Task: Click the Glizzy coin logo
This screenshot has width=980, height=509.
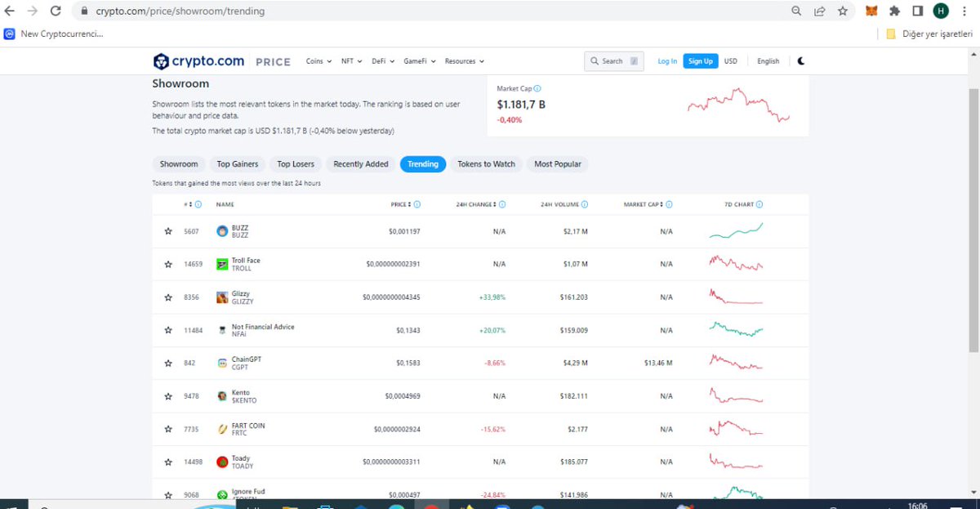Action: point(222,297)
